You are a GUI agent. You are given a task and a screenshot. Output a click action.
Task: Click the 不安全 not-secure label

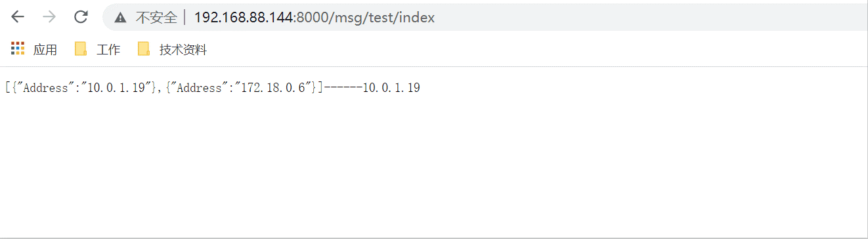click(x=156, y=18)
